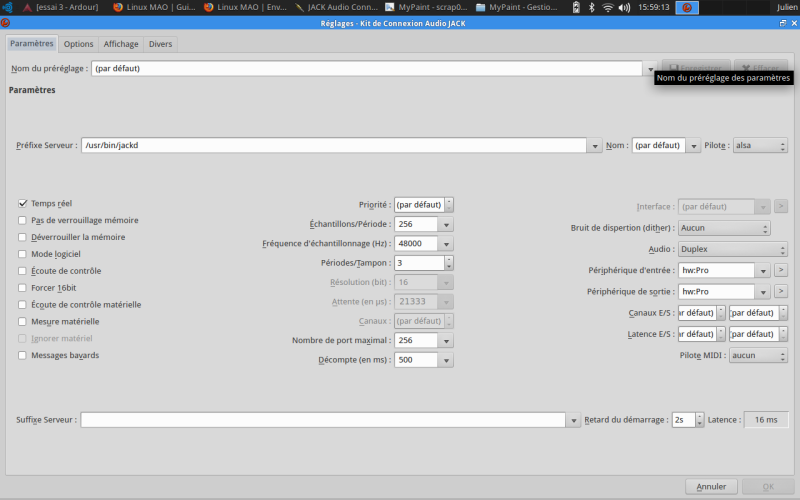Click arrow button next to Périphérique d'entrée
Viewport: 800px width, 500px height.
click(x=780, y=270)
